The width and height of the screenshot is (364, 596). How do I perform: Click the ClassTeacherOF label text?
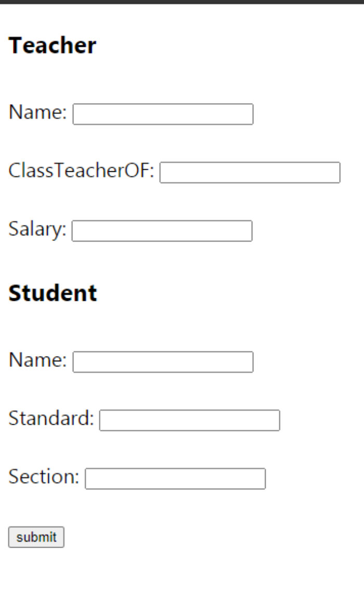coord(81,171)
